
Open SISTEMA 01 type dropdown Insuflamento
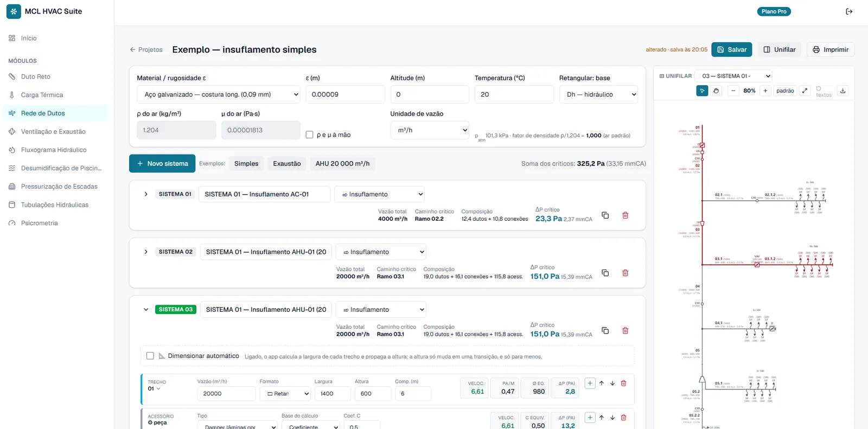pyautogui.click(x=380, y=194)
